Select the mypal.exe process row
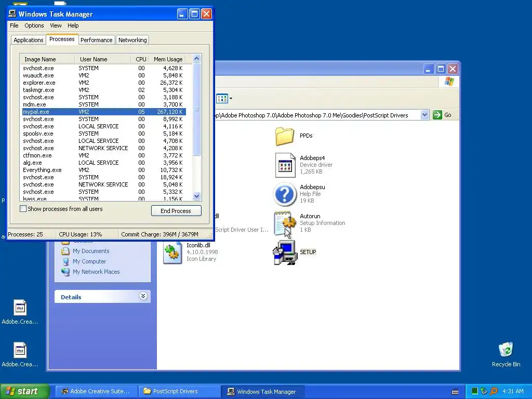 click(x=104, y=112)
